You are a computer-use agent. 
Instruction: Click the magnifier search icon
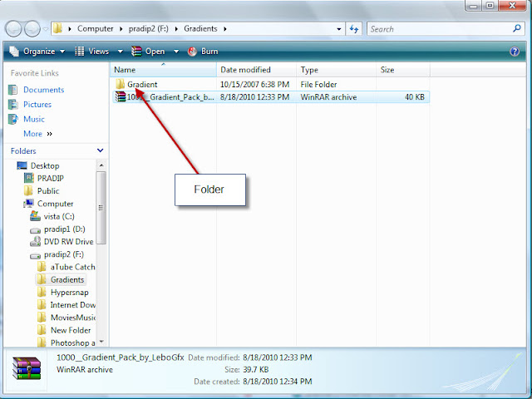coord(517,28)
